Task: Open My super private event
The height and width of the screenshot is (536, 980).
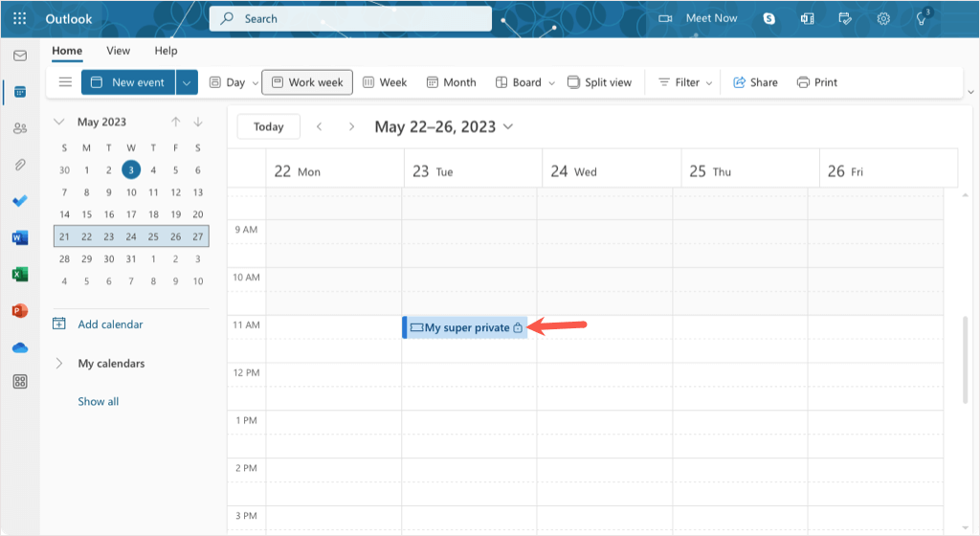Action: tap(466, 327)
